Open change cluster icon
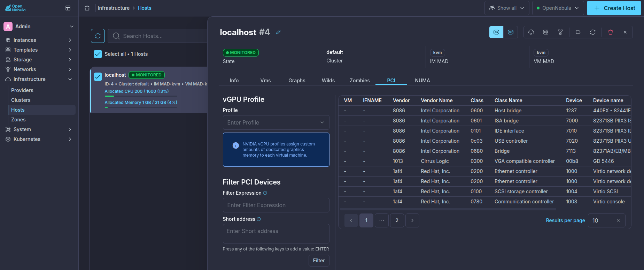 click(x=560, y=32)
